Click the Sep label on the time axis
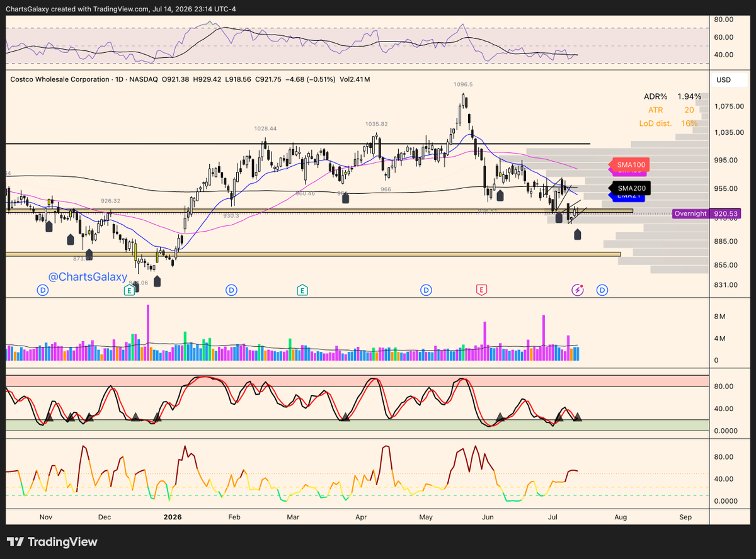The height and width of the screenshot is (559, 756). click(685, 517)
